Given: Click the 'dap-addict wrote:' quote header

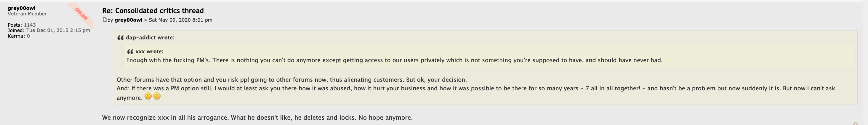Looking at the screenshot, I should 150,38.
